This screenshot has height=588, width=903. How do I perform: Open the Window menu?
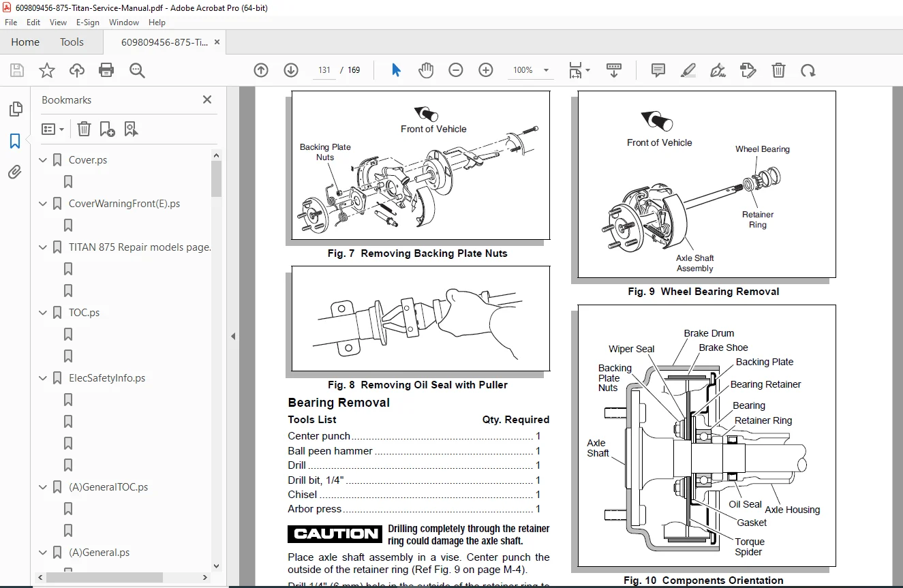click(124, 22)
